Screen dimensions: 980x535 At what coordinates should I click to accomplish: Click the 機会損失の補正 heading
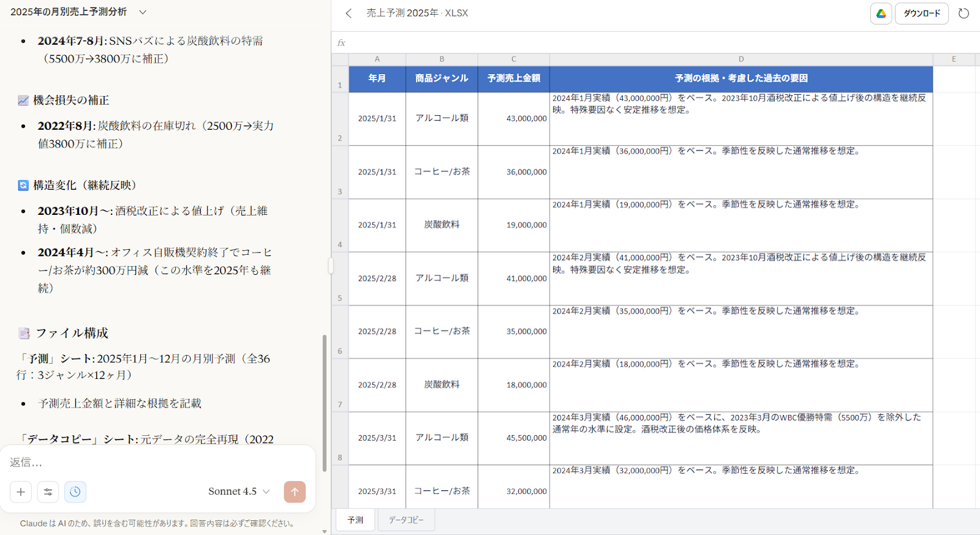pyautogui.click(x=71, y=100)
